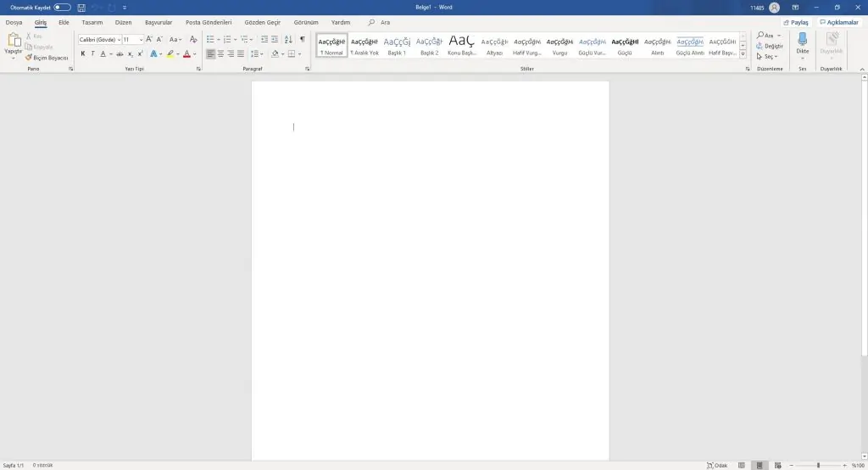
Task: Open the Ekle ribbon tab
Action: (64, 22)
